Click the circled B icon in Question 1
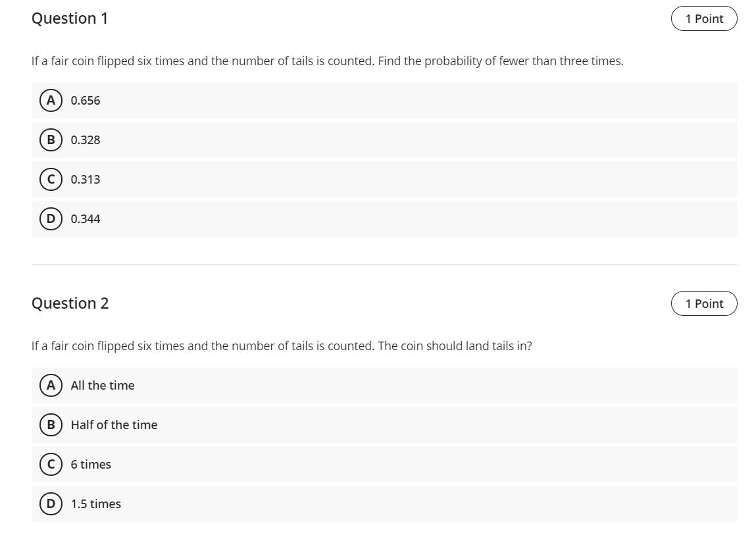Screen dimensions: 756x541 [50, 140]
